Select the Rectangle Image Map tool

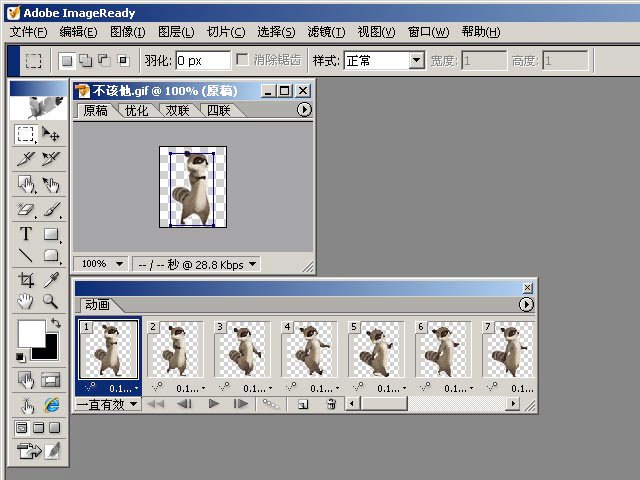coord(25,184)
